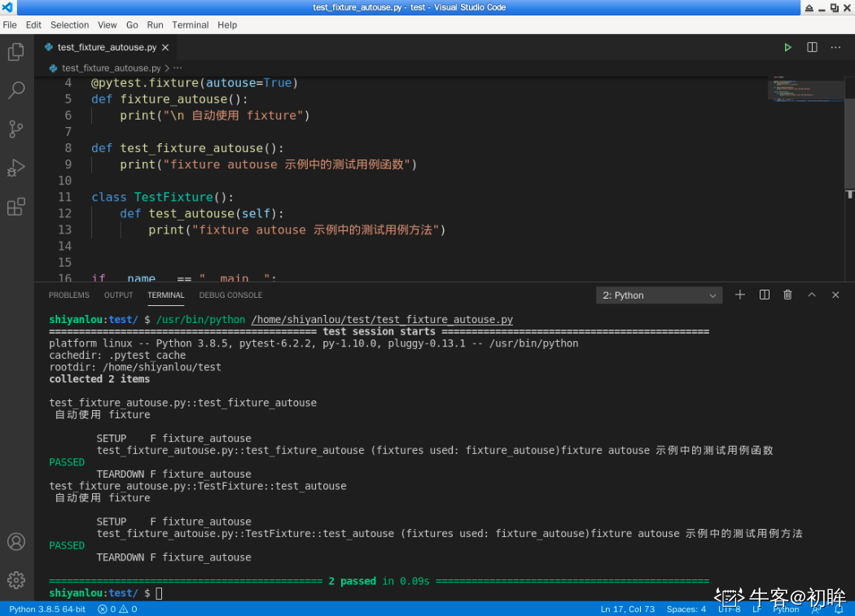
Task: Open the View menu
Action: click(x=107, y=25)
